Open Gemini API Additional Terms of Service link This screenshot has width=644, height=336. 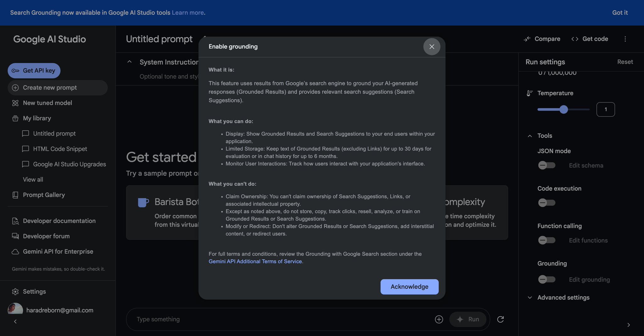[255, 261]
